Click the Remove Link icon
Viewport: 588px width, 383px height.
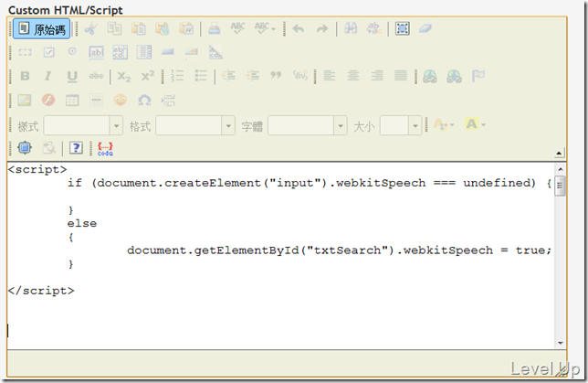(x=454, y=76)
